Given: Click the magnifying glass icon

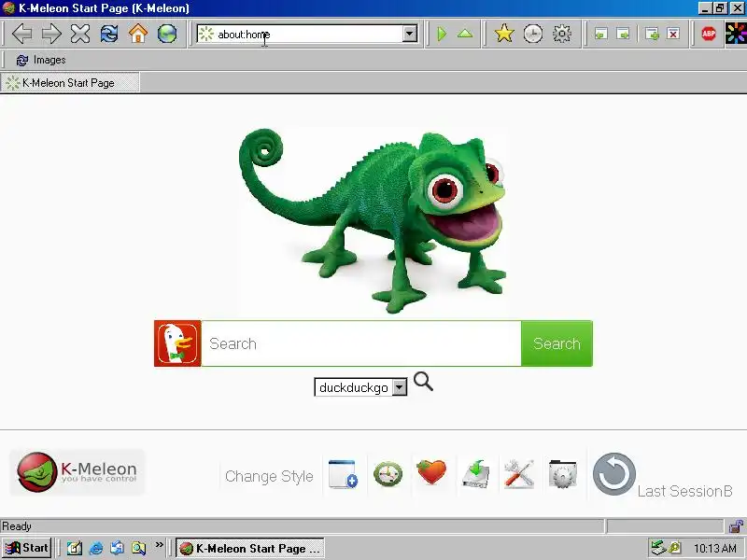Looking at the screenshot, I should coord(423,382).
